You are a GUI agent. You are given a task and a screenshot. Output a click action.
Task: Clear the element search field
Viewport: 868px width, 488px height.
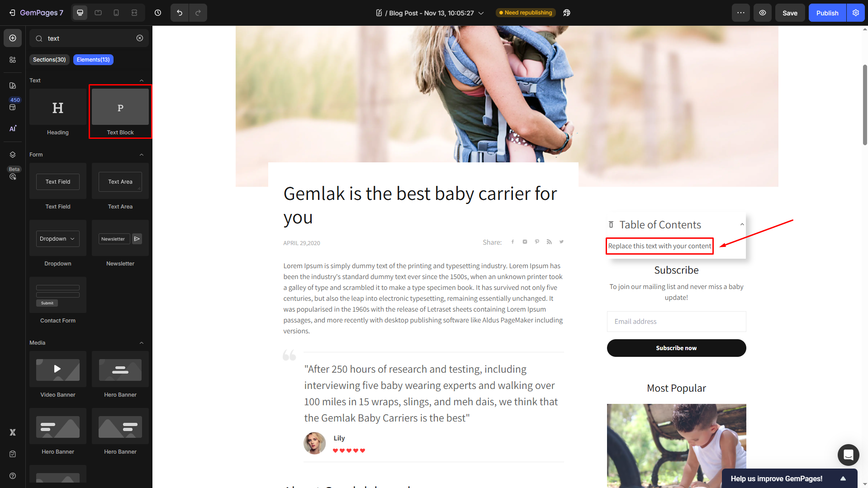(x=140, y=38)
